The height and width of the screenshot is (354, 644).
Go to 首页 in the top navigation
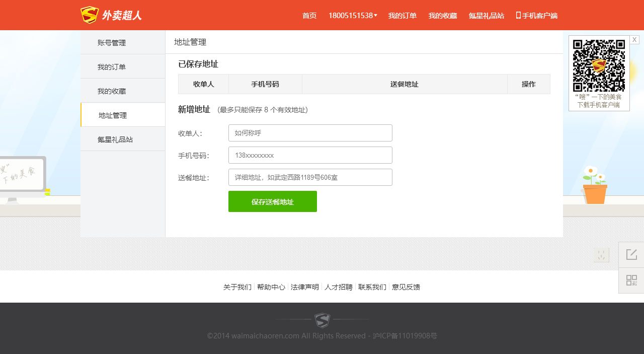coord(309,16)
